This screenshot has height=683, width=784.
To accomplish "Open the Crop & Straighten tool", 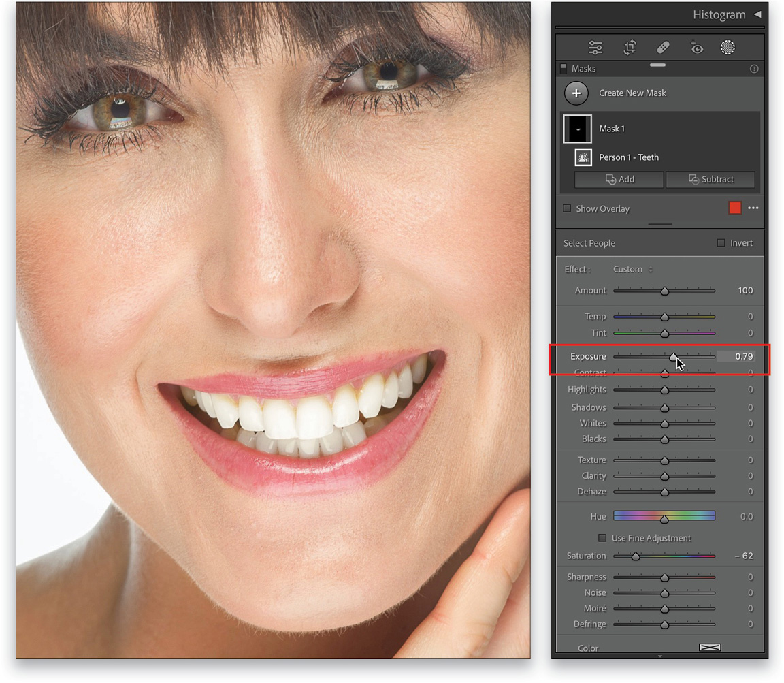I will 630,47.
